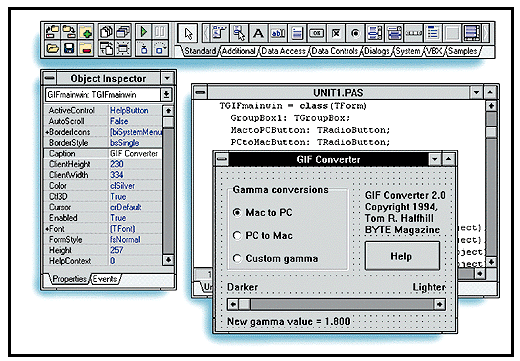The image size is (520, 361).
Task: Open the Object Inspector object selector dropdown
Action: tap(166, 95)
